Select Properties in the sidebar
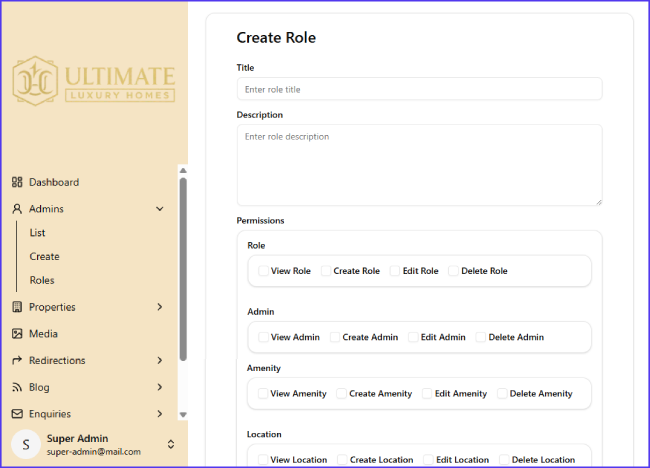 pos(52,307)
